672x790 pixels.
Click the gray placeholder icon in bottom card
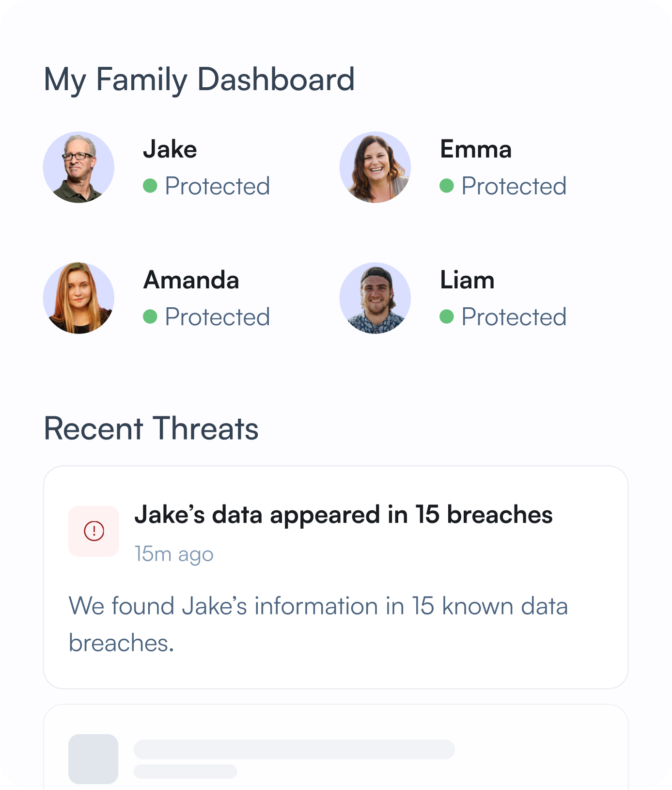(x=94, y=758)
